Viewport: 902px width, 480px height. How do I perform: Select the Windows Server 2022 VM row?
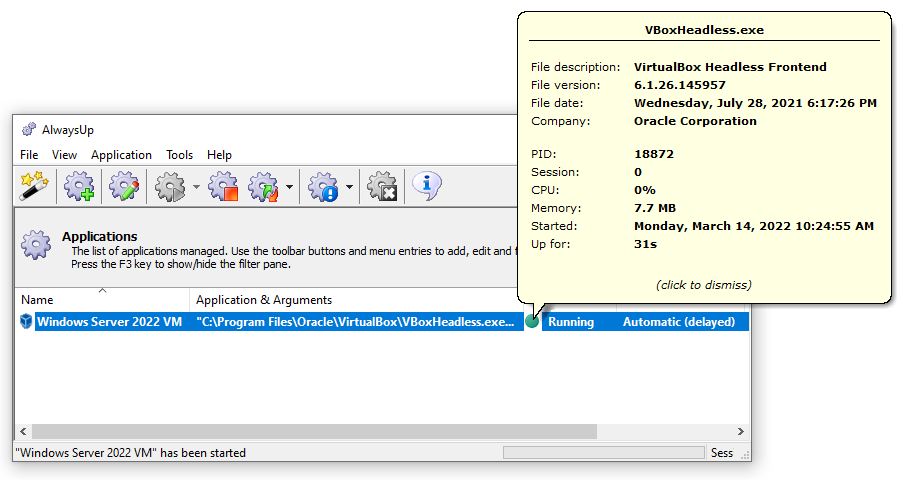click(383, 322)
